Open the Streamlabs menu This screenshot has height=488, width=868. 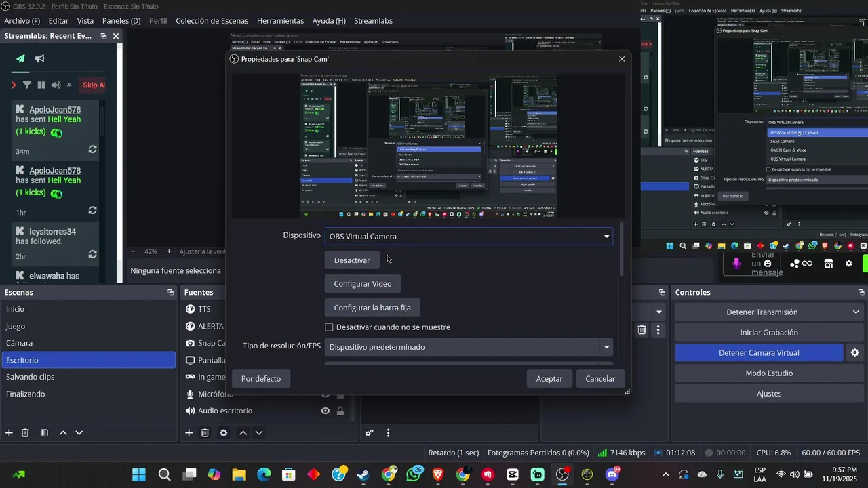(x=373, y=21)
